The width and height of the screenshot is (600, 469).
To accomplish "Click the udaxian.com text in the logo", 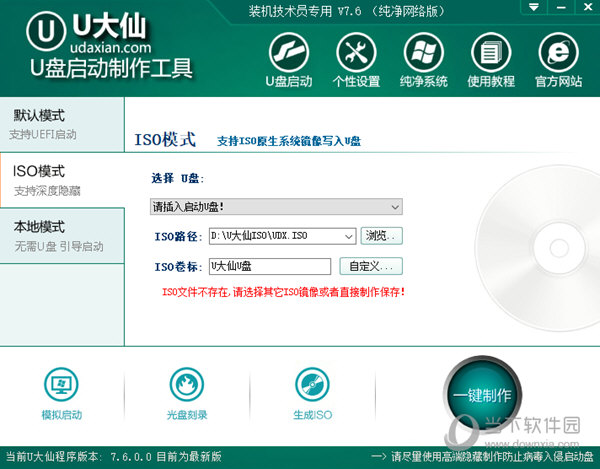I will 111,48.
